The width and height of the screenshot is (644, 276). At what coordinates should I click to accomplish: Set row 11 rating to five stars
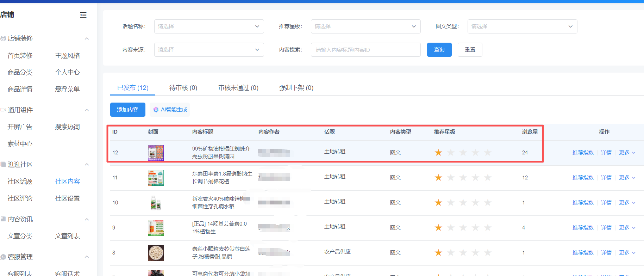(488, 178)
